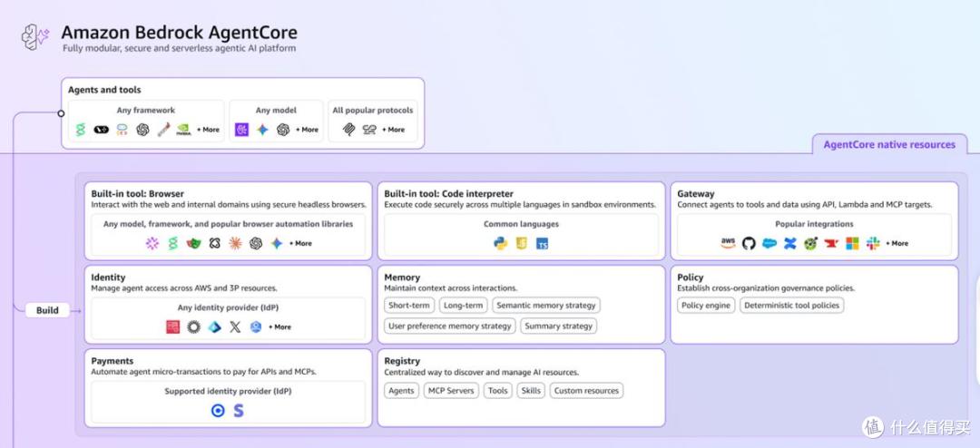The width and height of the screenshot is (980, 448).
Task: Click the Gateway heading
Action: [696, 194]
